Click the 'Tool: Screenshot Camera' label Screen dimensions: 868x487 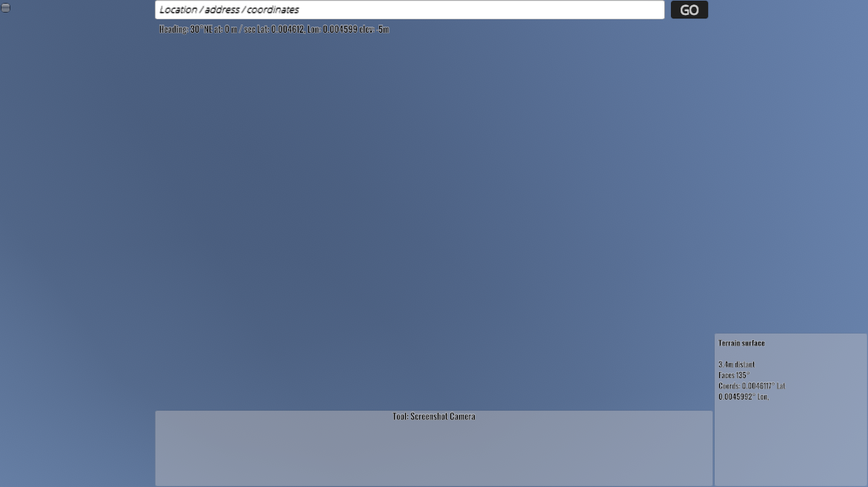coord(434,417)
